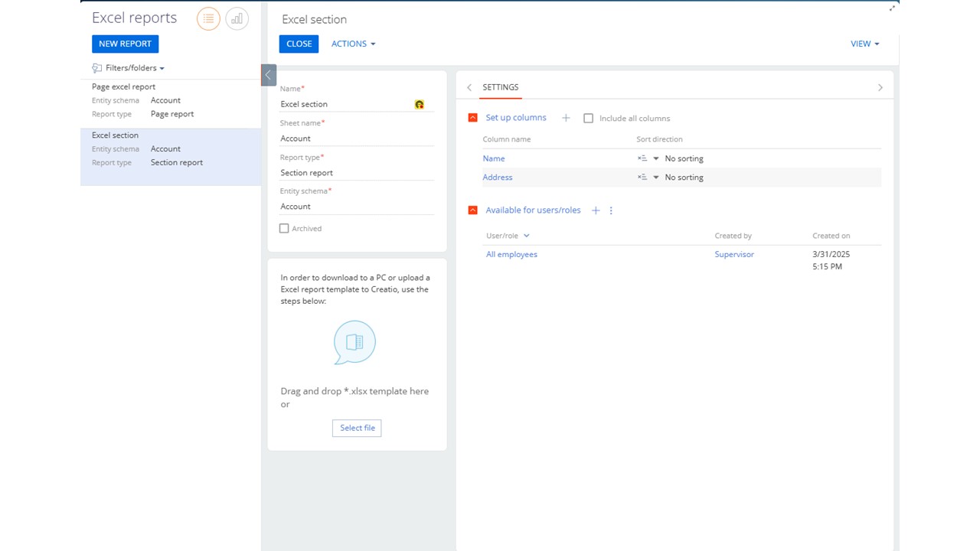
Task: Switch to list view in Excel reports
Action: point(207,18)
